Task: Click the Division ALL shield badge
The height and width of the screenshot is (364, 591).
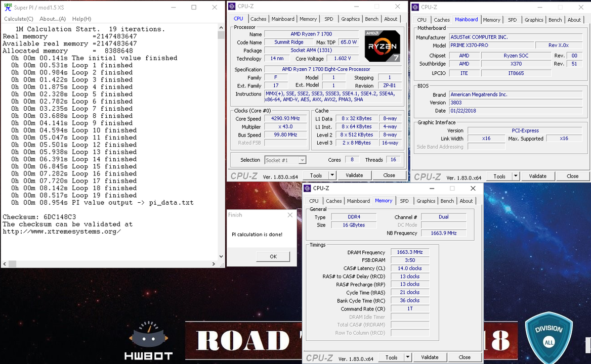Action: 549,337
